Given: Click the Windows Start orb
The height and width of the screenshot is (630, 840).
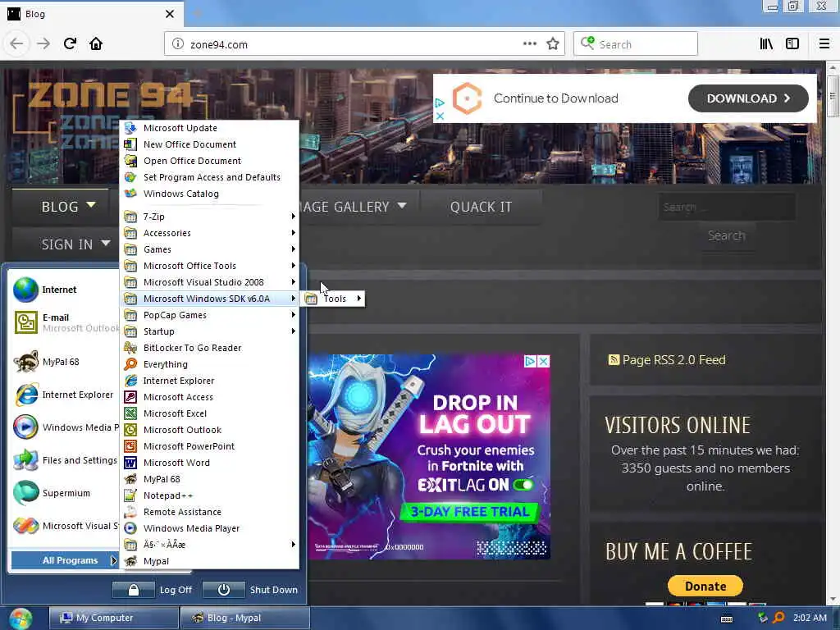Looking at the screenshot, I should pos(21,619).
